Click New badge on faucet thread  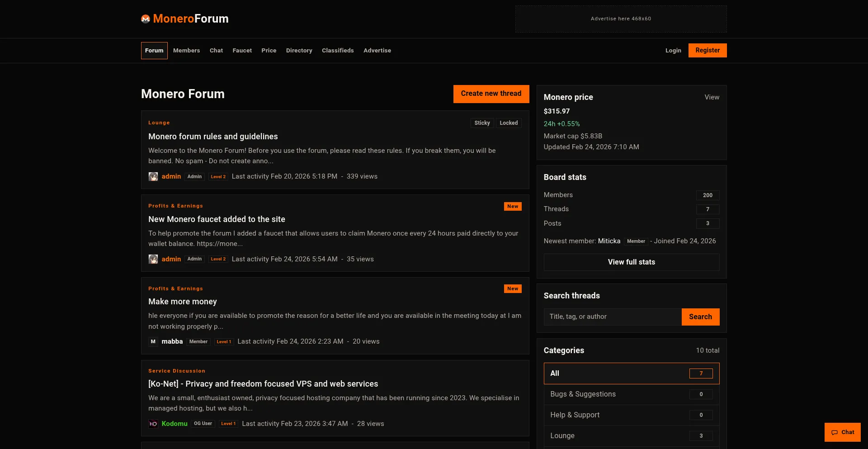pos(513,206)
